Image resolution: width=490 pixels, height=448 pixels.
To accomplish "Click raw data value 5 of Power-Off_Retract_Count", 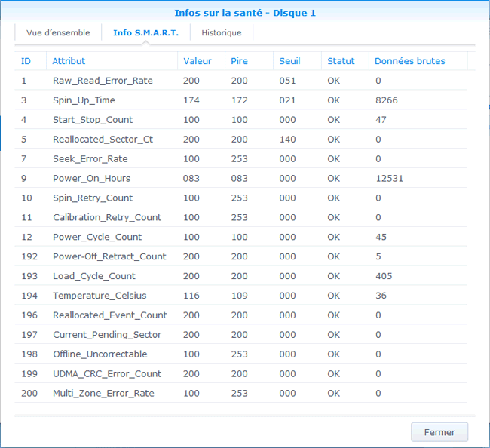I will coord(378,256).
